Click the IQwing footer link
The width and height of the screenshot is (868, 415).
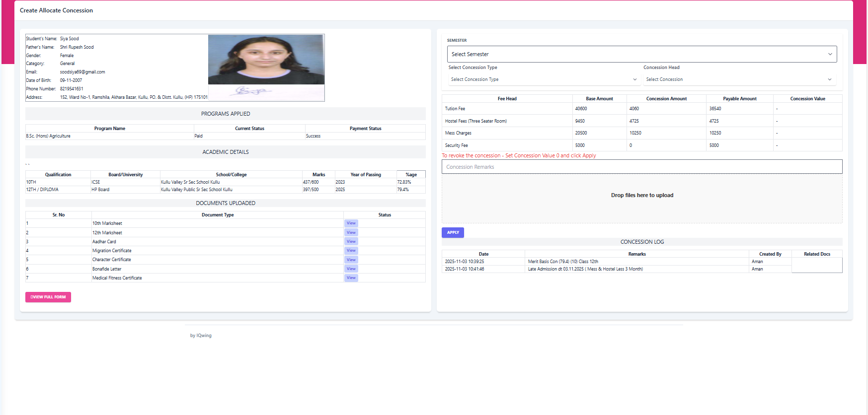tap(204, 336)
